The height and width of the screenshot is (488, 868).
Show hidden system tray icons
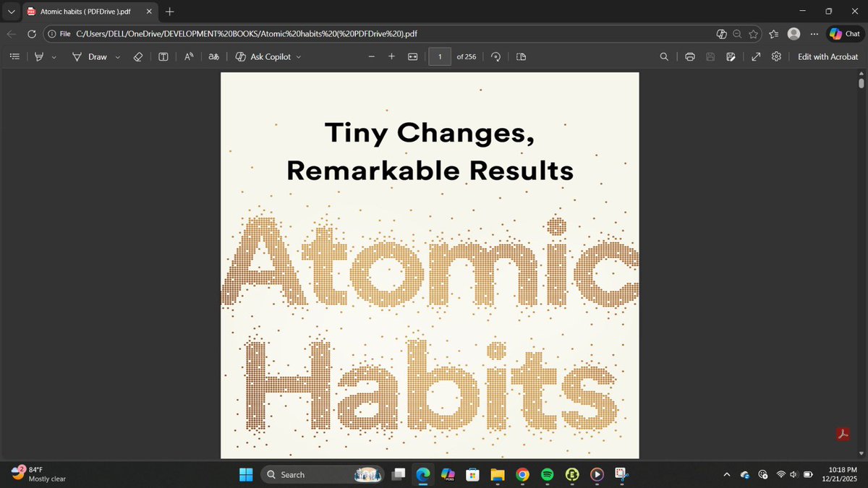[727, 474]
